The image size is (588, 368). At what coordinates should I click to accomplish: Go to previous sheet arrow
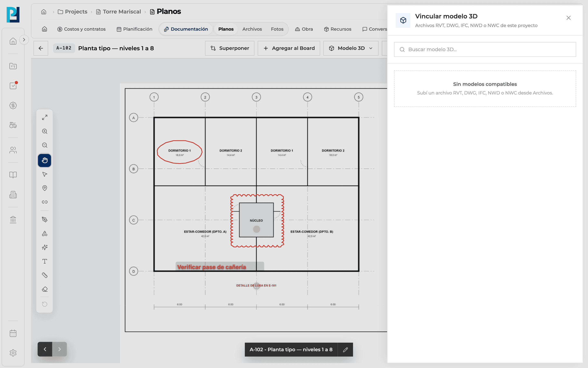coord(45,349)
